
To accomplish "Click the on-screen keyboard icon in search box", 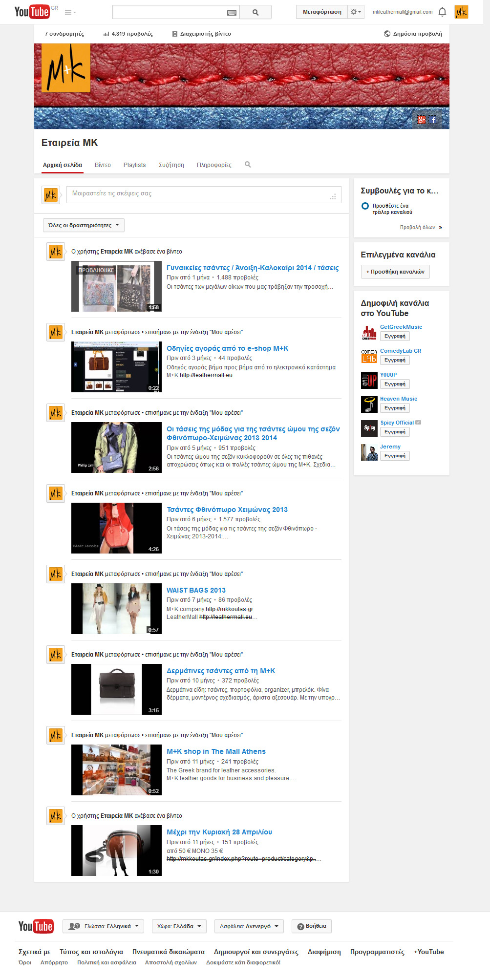I will 232,13.
